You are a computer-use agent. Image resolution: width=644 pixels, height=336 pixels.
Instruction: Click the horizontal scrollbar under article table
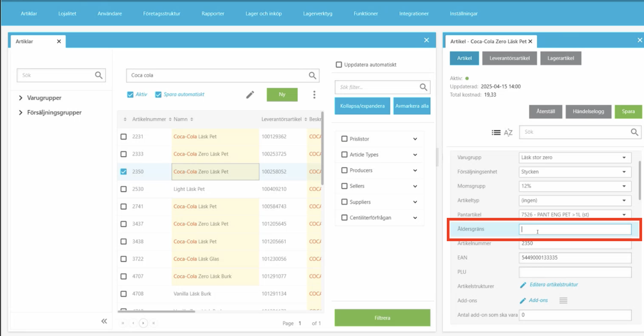[156, 311]
